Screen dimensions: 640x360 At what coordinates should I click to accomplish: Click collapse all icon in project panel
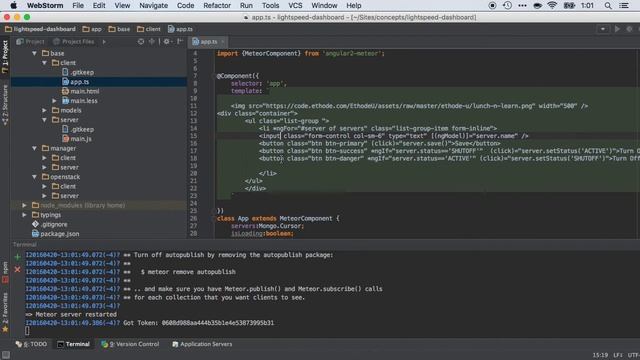(x=151, y=42)
